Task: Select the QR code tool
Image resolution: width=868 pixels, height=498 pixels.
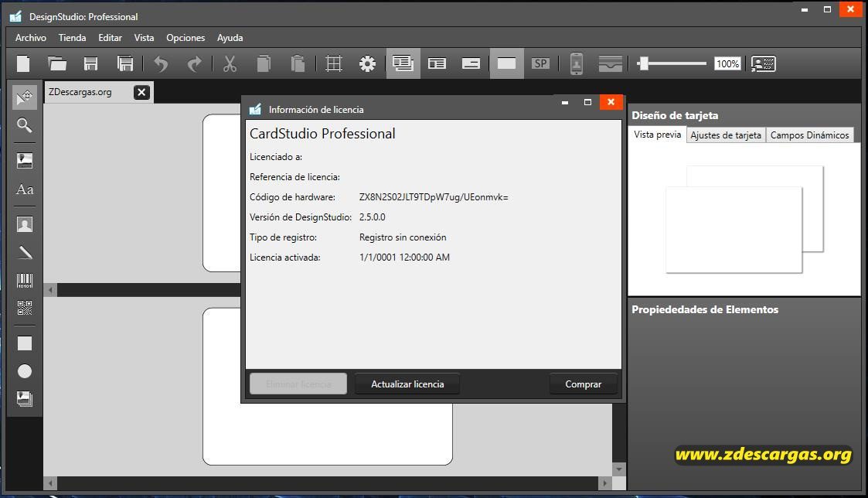Action: click(25, 308)
